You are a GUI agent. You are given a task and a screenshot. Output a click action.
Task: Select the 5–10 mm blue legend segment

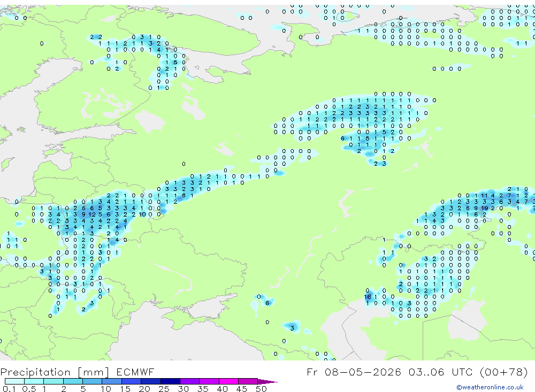pos(92,381)
